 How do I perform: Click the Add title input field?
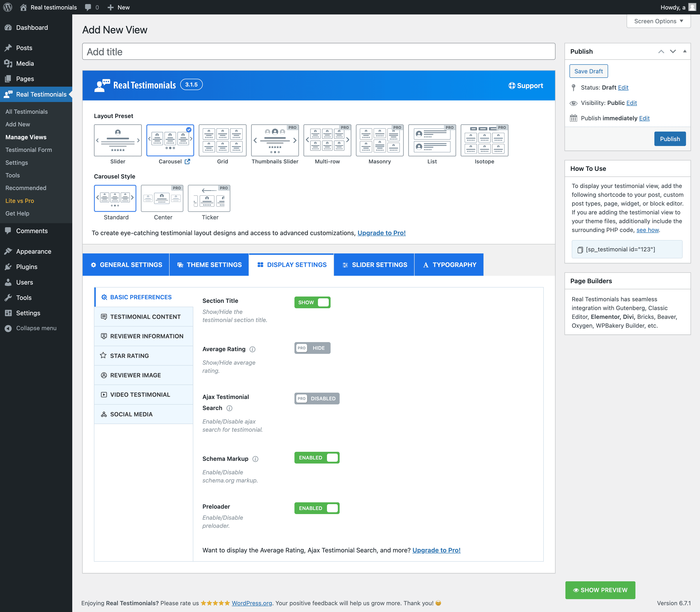tap(319, 52)
